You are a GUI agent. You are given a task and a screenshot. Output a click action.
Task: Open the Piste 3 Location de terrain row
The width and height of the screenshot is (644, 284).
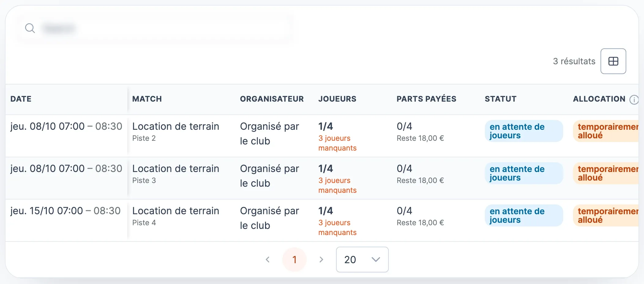click(322, 178)
